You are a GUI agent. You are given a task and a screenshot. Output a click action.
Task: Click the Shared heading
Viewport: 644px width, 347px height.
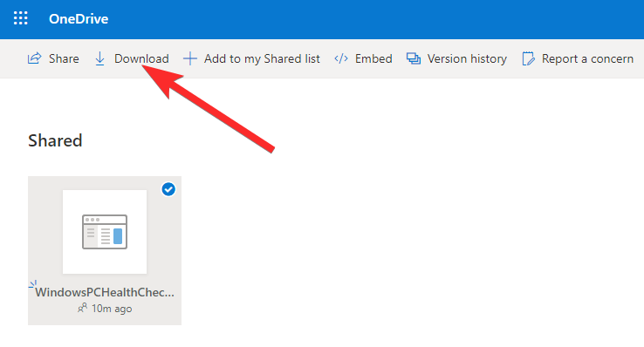tap(55, 140)
